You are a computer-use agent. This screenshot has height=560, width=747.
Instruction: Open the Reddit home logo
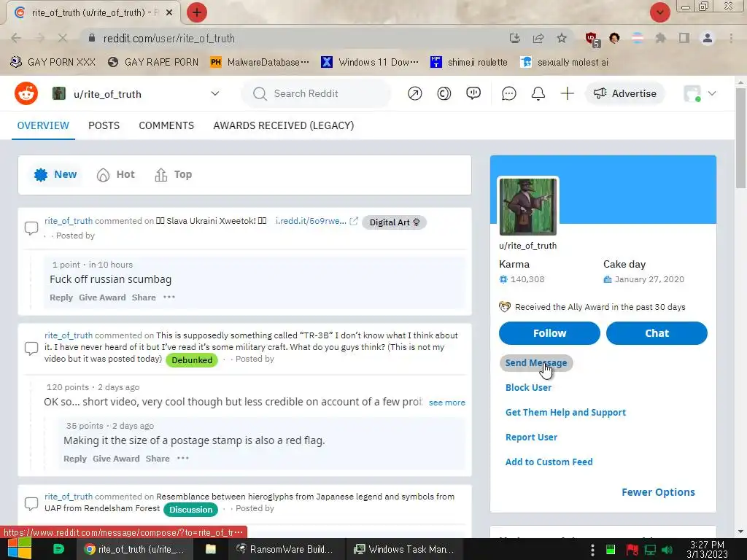click(x=26, y=93)
